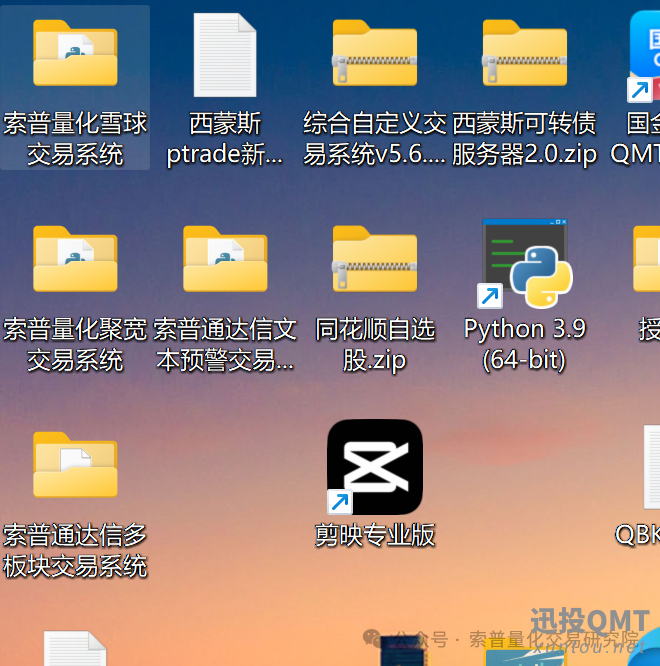Click the 索普量化聚宽交易系统 folder icon
The image size is (660, 666).
point(75,259)
